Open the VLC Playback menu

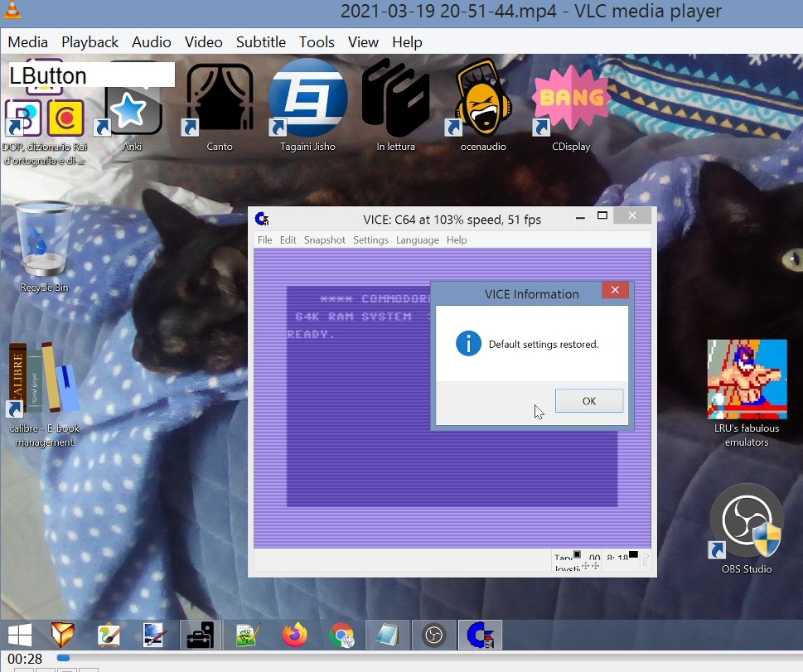(x=89, y=42)
